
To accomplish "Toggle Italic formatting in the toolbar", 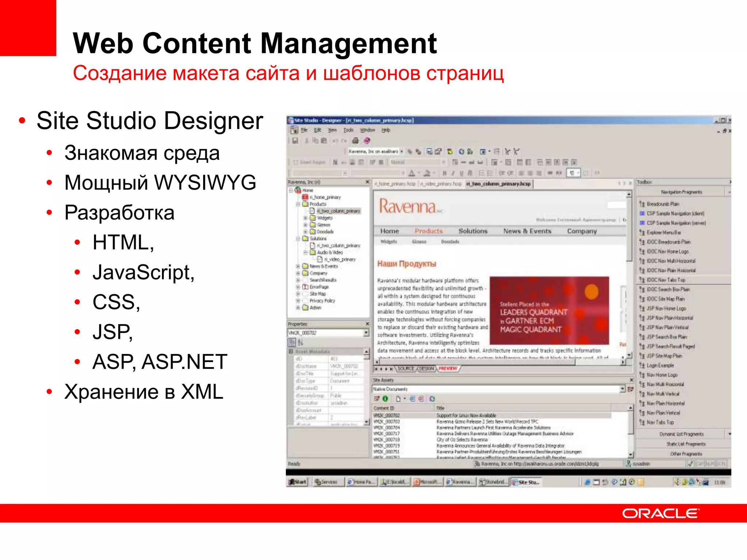I will 453,173.
